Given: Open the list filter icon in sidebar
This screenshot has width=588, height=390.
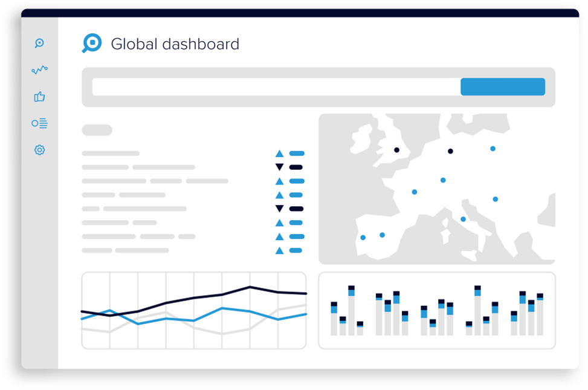Looking at the screenshot, I should click(x=39, y=123).
